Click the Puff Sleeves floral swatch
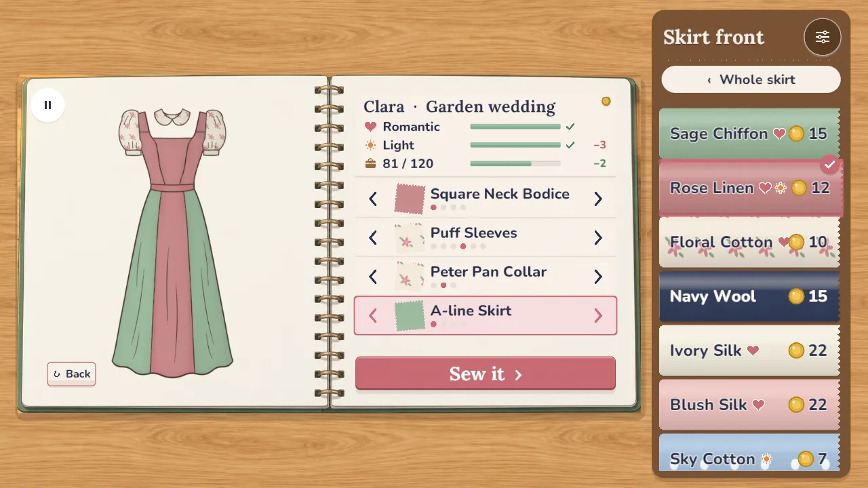The image size is (868, 488). (x=410, y=238)
